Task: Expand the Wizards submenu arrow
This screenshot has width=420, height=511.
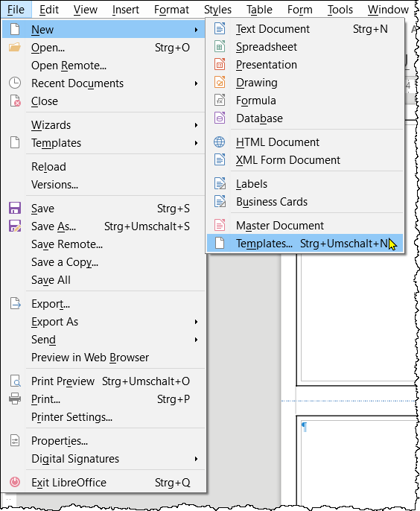Action: click(196, 125)
